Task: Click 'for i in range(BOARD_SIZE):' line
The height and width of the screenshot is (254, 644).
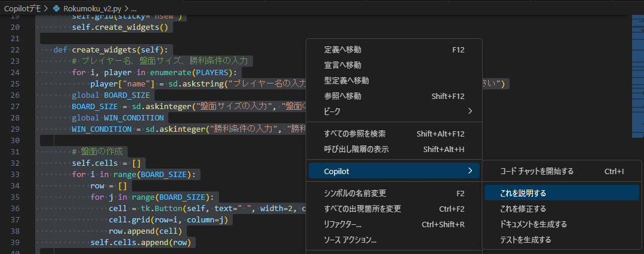Action: (134, 174)
